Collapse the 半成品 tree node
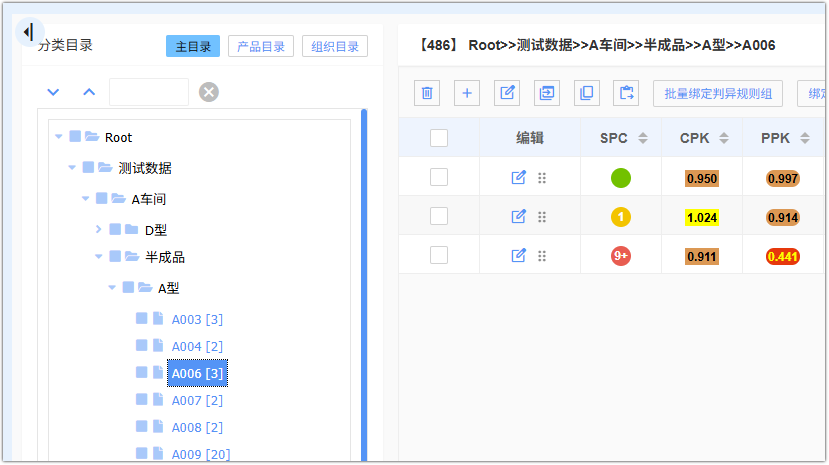 pyautogui.click(x=98, y=256)
